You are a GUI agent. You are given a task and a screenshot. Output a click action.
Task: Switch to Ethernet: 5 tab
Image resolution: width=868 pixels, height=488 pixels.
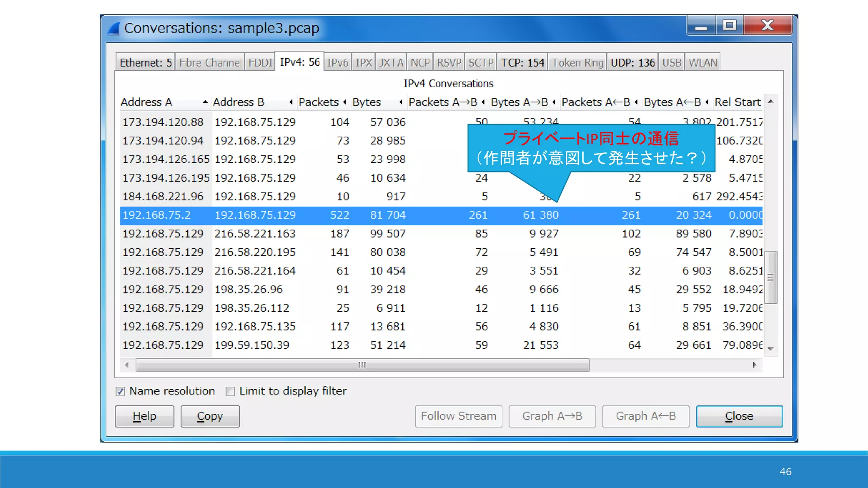tap(145, 63)
